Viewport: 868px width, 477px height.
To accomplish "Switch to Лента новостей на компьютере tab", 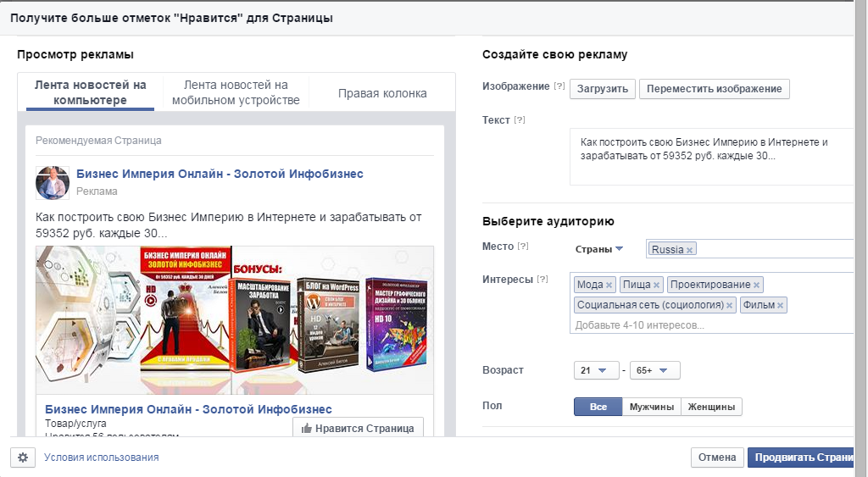I will pos(90,92).
